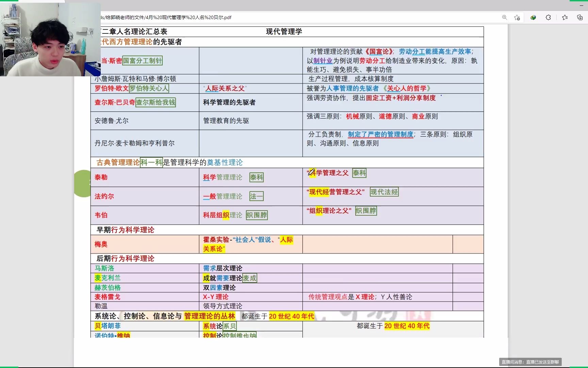
Task: Select the name 梅奥
Action: [101, 244]
